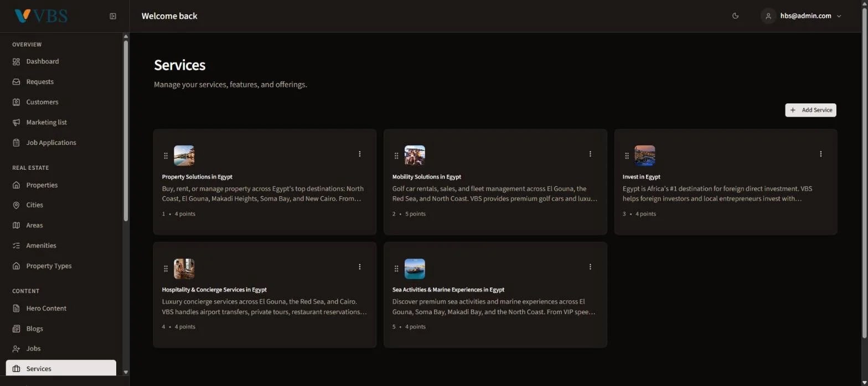Click the '1 • 4 points' text
The image size is (868, 386).
(x=178, y=214)
